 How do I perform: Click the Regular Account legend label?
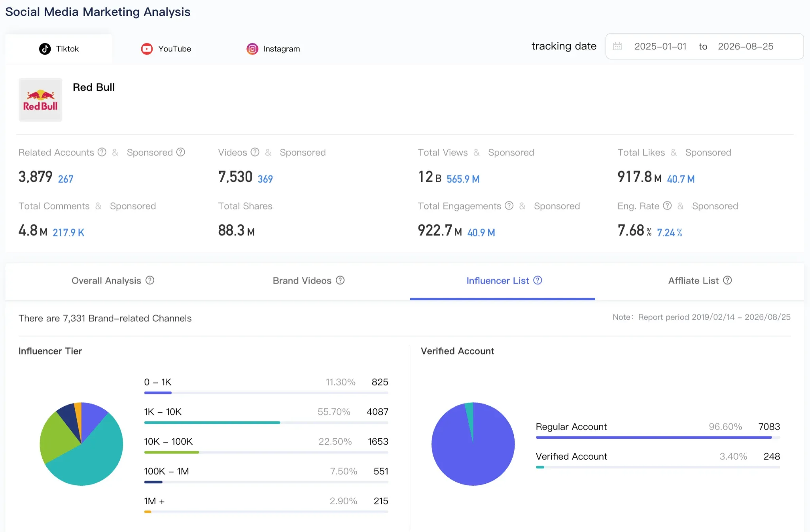pyautogui.click(x=571, y=426)
